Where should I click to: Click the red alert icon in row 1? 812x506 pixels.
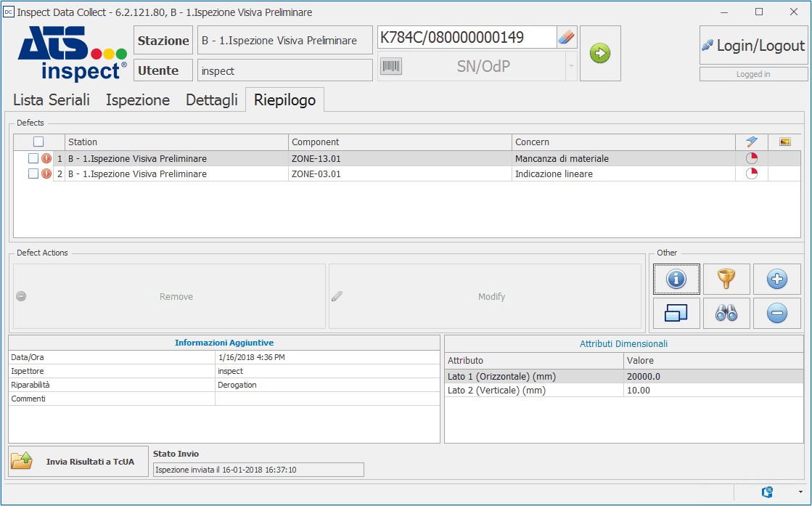(x=46, y=158)
